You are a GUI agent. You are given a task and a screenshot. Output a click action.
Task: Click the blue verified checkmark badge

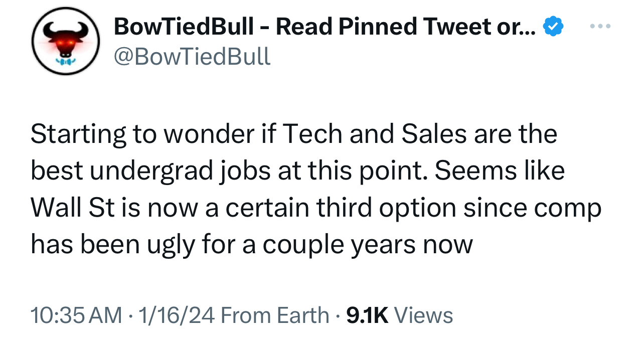click(552, 26)
